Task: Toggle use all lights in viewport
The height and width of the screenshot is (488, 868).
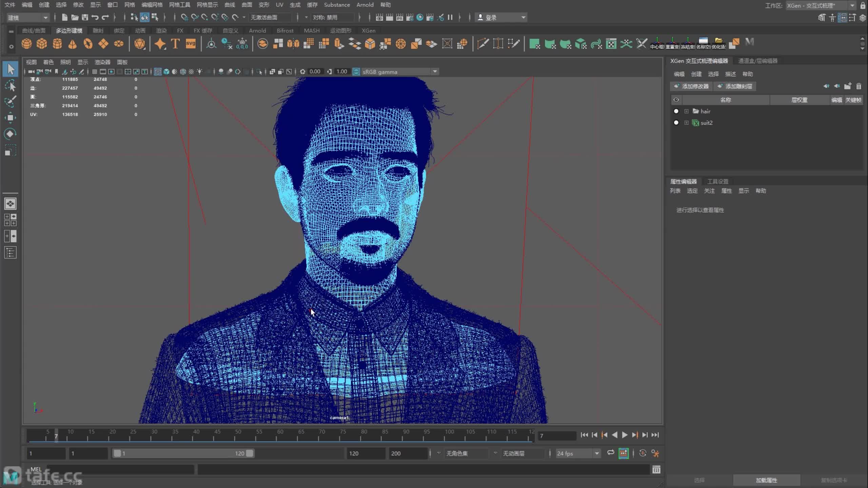Action: pyautogui.click(x=200, y=72)
